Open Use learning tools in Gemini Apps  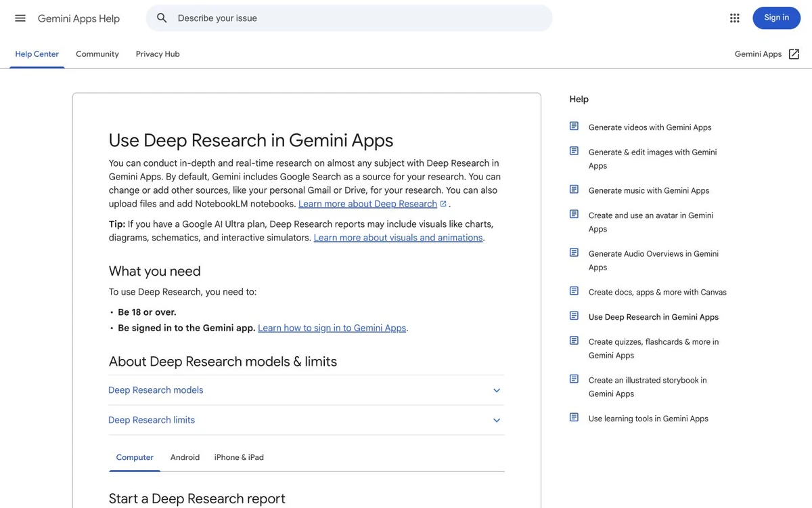pos(648,419)
